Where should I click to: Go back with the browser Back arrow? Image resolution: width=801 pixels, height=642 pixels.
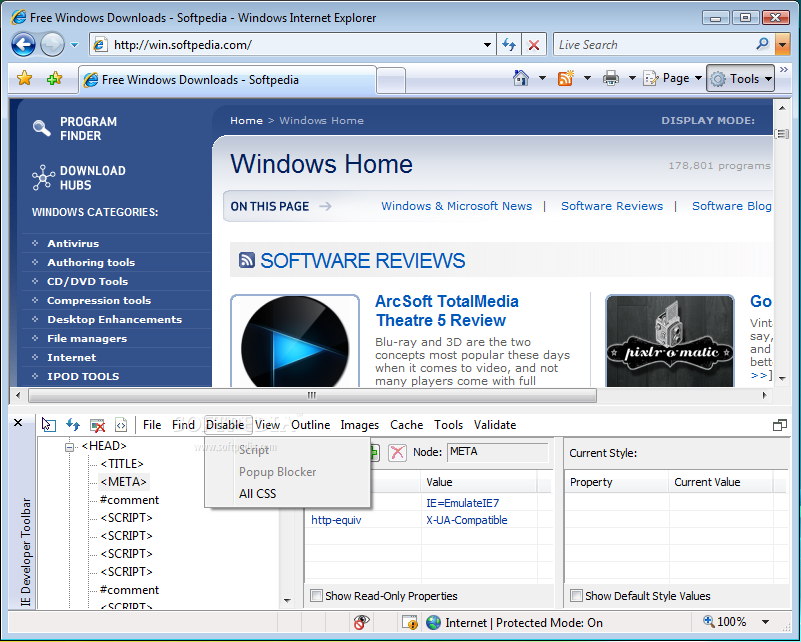point(23,44)
